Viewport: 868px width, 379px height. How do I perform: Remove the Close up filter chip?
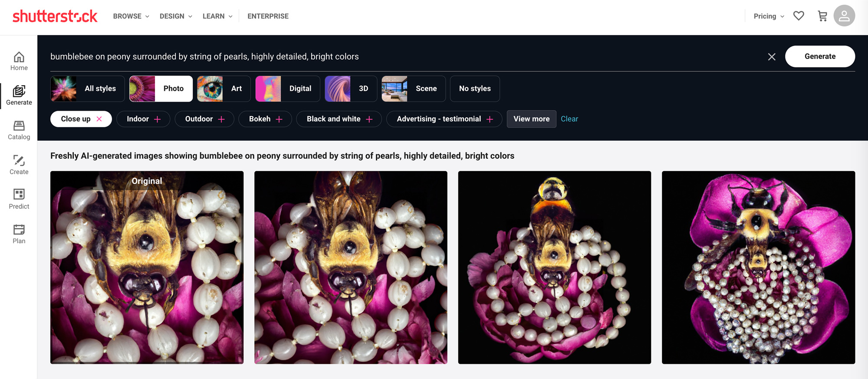(99, 119)
